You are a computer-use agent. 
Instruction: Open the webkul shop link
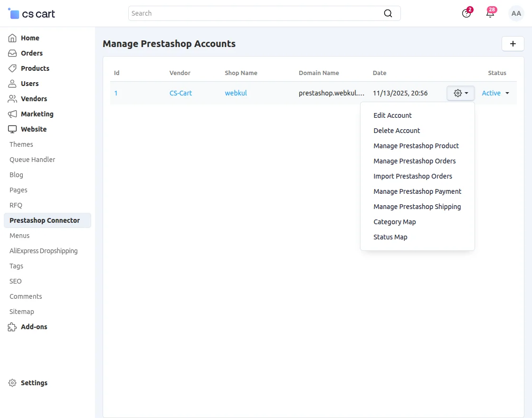click(x=236, y=93)
